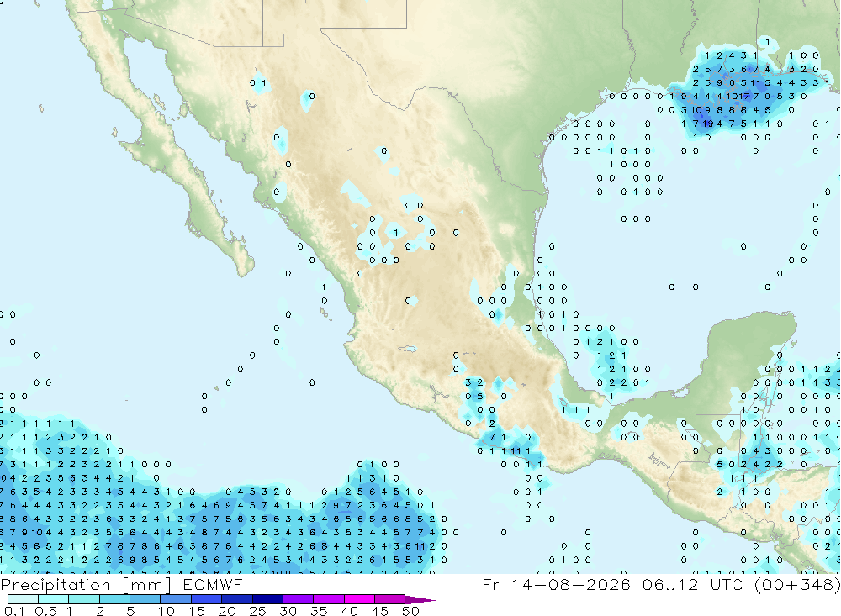841x616 pixels.
Task: Click the 0.1–0.5 mm legend color swatch
Action: [x=23, y=599]
